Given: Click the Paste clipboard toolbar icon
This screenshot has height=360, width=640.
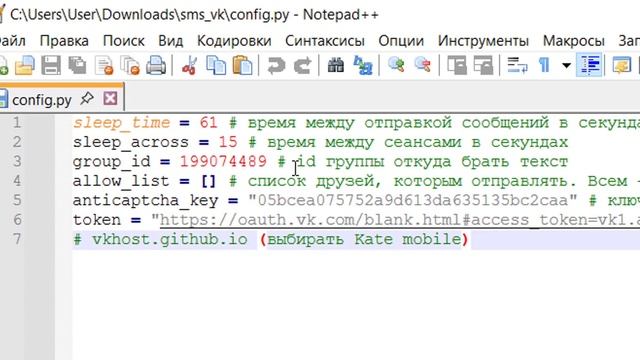Looking at the screenshot, I should pos(242,65).
